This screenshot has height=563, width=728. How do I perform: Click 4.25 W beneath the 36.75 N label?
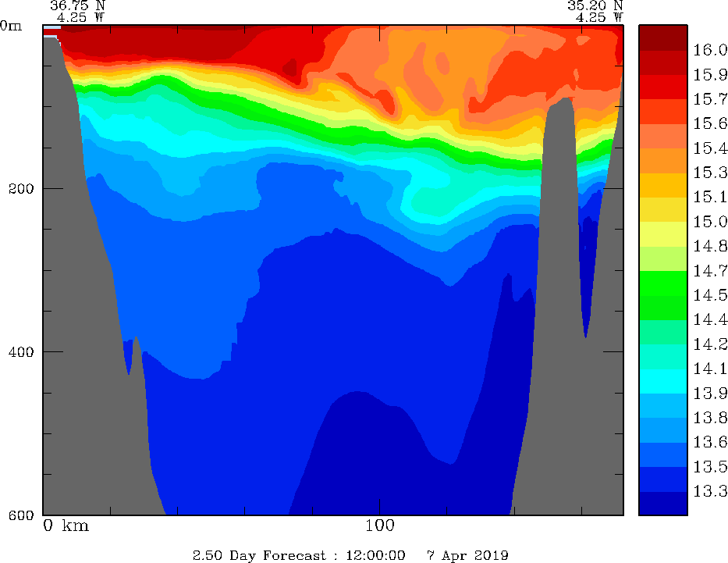81,18
